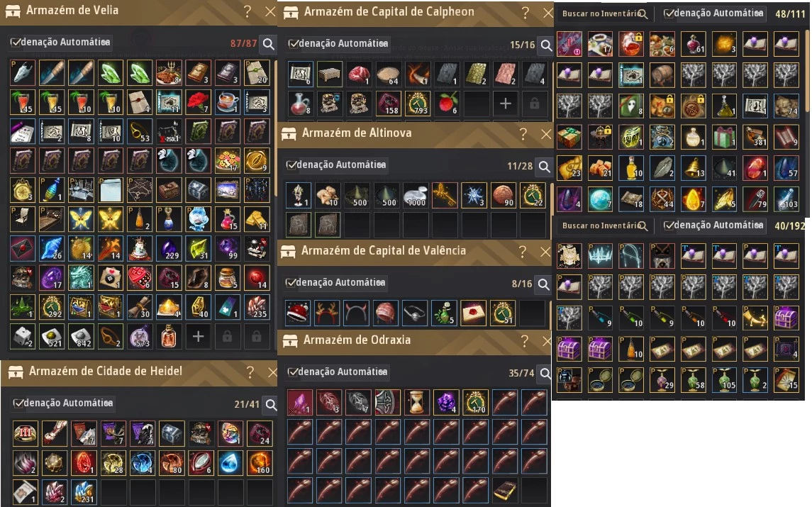
Task: Select the red ruby gem with count 1
Action: coord(755,168)
